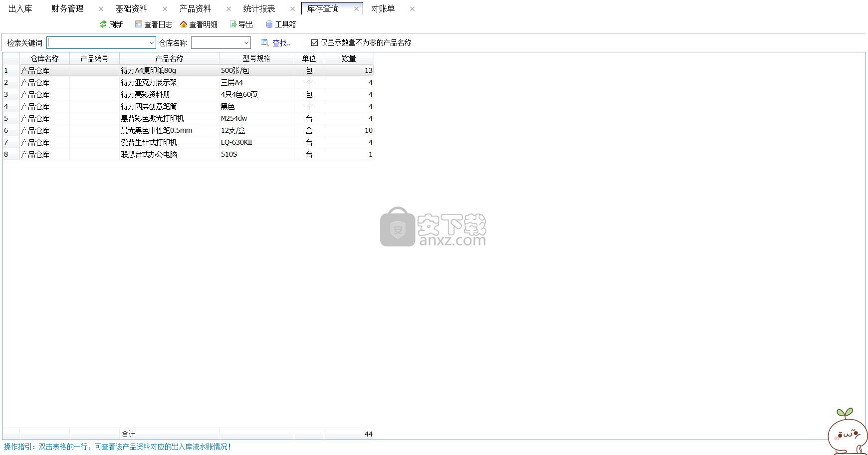This screenshot has width=868, height=455.
Task: Select row 得力亚克力展示架
Action: 188,82
